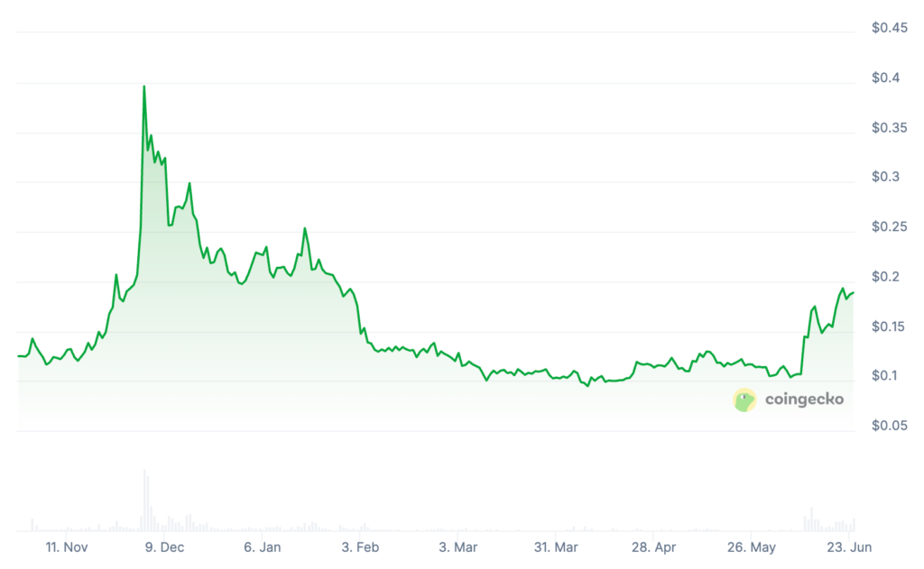Select the 11. Nov date label
Screen dimensions: 924x569
[66, 547]
